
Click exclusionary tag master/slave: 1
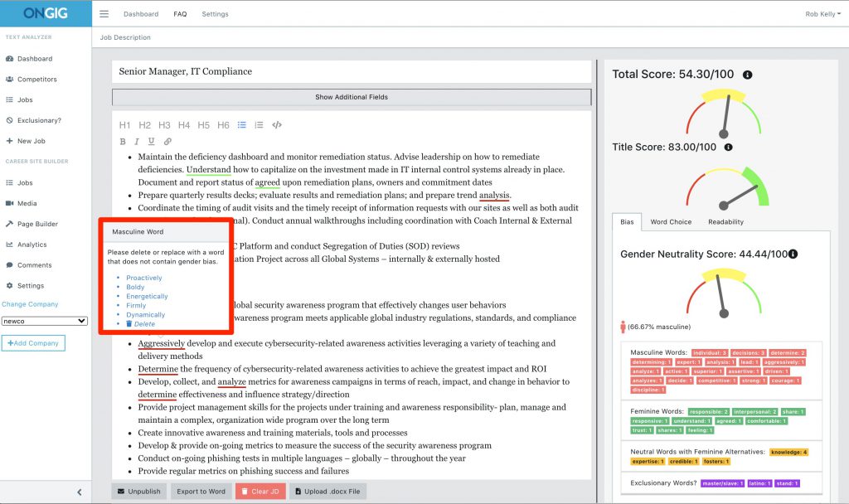tap(722, 483)
